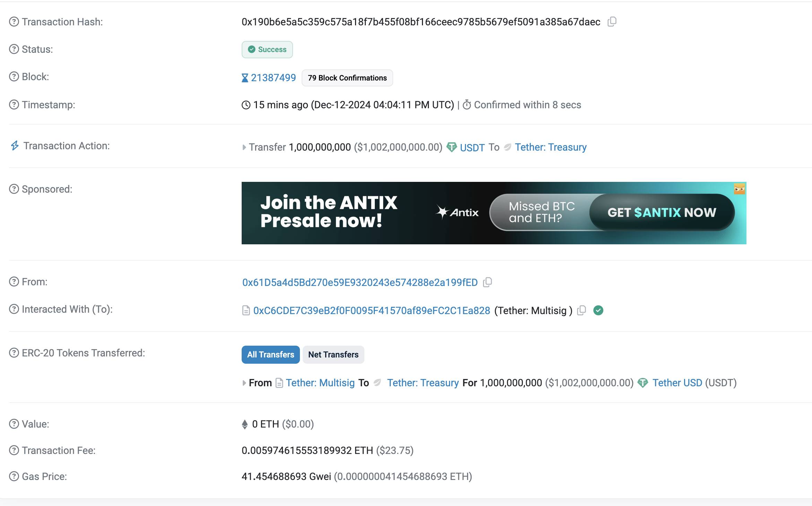812x506 pixels.
Task: Open Tether: Multisig link in transfers row
Action: coord(320,383)
